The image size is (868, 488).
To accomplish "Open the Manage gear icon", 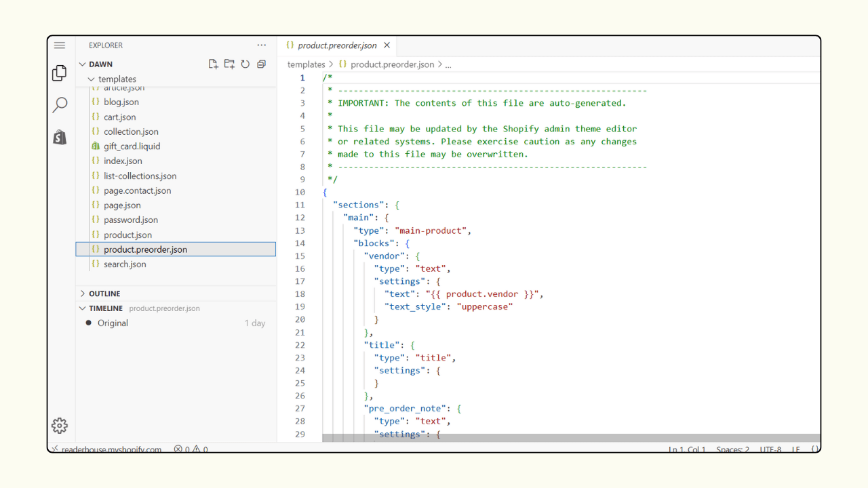I will click(60, 425).
